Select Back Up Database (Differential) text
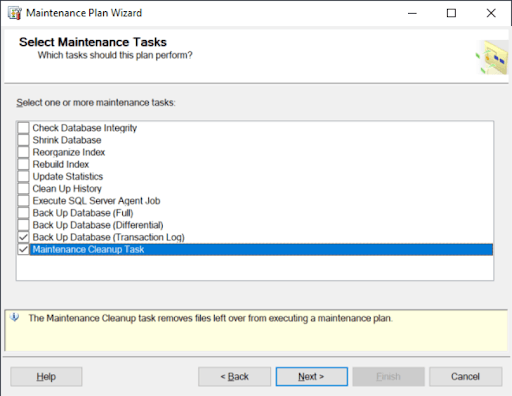Image resolution: width=512 pixels, height=396 pixels. click(x=98, y=225)
